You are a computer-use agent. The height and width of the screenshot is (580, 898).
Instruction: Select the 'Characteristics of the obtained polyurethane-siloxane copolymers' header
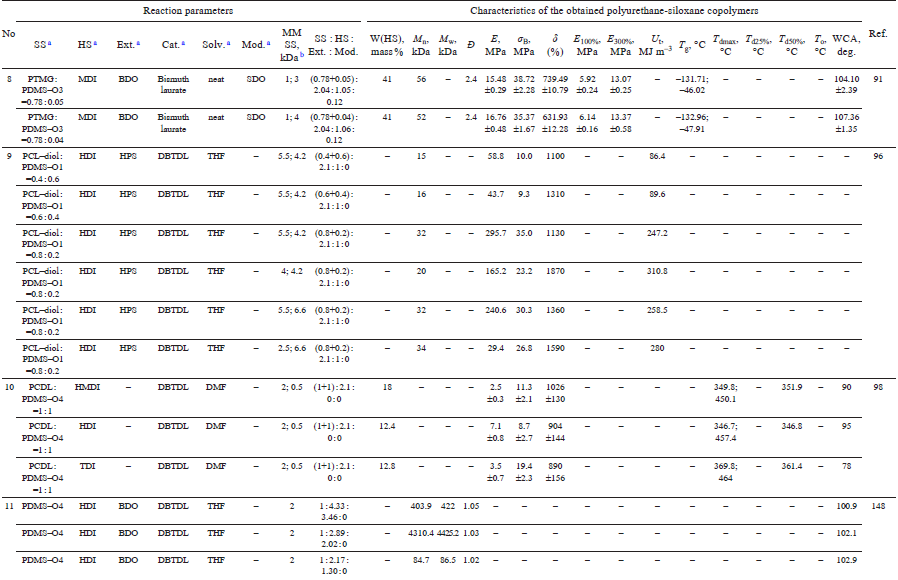coord(614,11)
